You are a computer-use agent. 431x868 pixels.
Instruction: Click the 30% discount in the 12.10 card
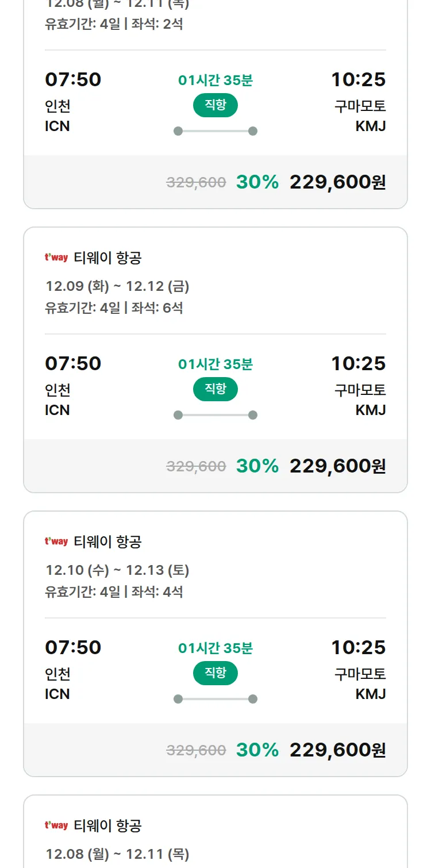pyautogui.click(x=257, y=750)
